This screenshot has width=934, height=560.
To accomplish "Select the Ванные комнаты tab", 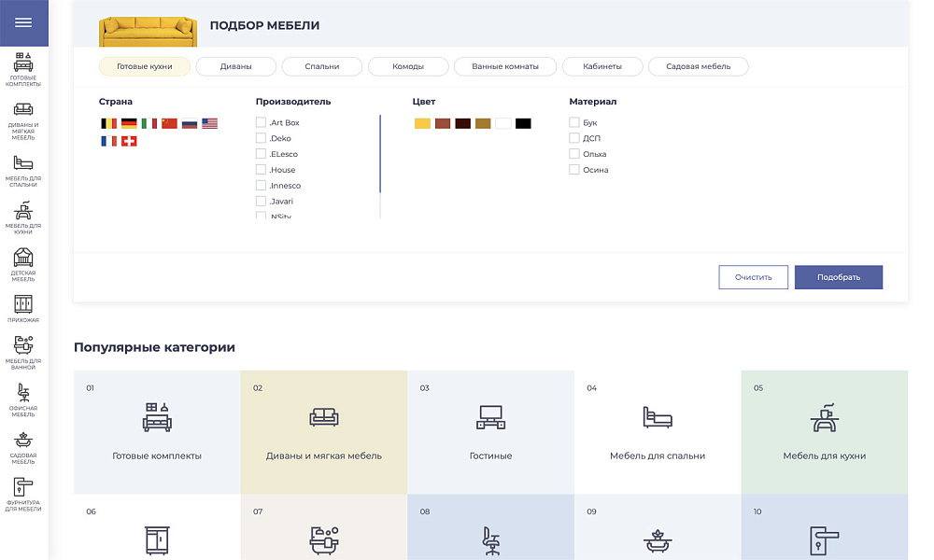I will pyautogui.click(x=504, y=66).
